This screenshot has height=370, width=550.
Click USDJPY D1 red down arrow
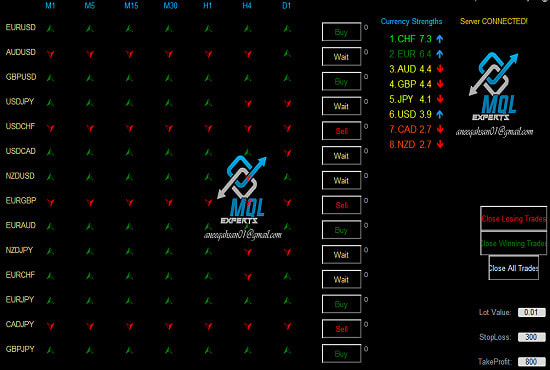point(287,103)
